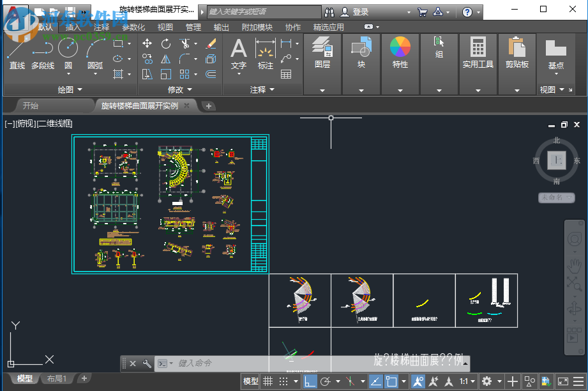This screenshot has width=588, height=391.
Task: Click the 模型 button in status bar
Action: (x=251, y=381)
